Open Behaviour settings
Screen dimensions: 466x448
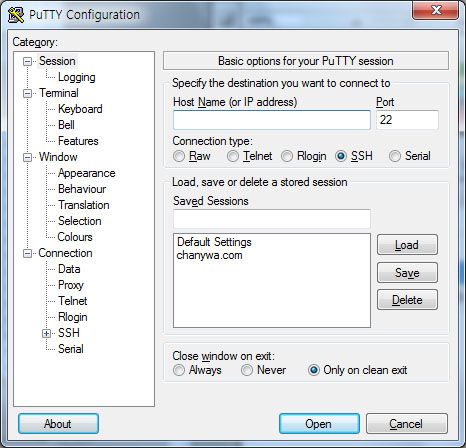(82, 189)
